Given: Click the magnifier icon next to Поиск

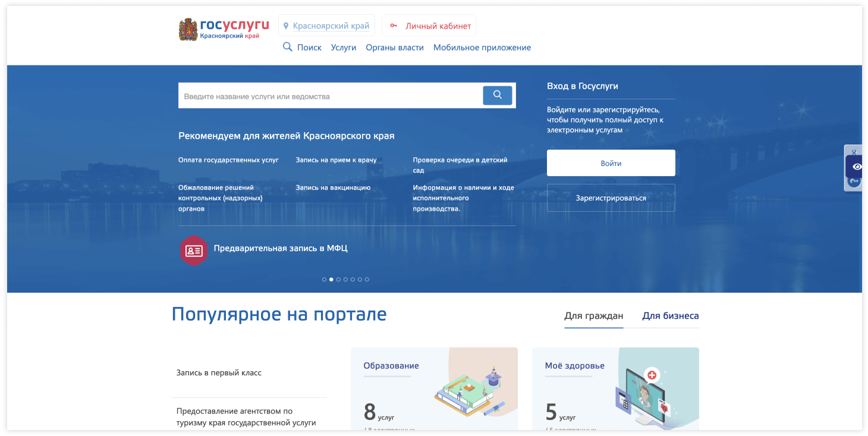Looking at the screenshot, I should (288, 47).
